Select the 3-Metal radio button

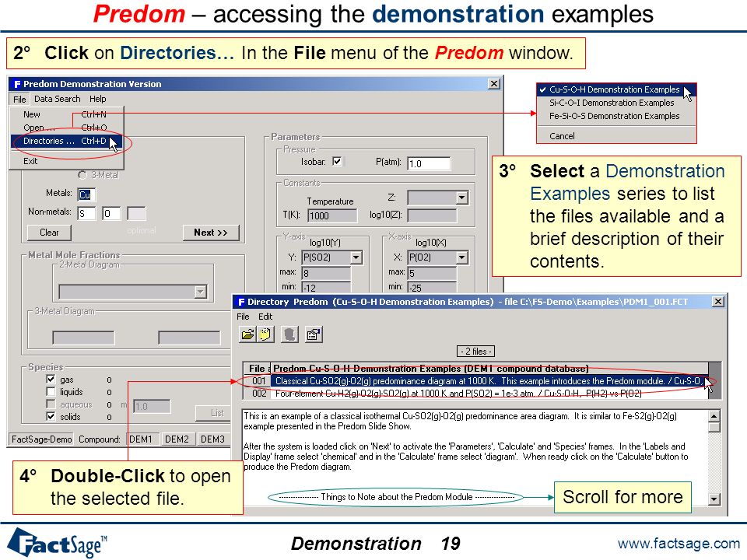[82, 175]
